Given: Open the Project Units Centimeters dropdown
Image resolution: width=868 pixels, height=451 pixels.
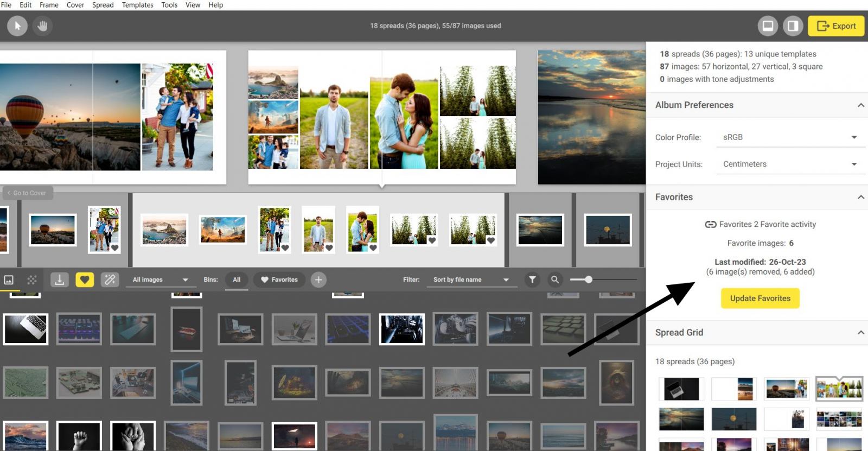Looking at the screenshot, I should (x=790, y=164).
